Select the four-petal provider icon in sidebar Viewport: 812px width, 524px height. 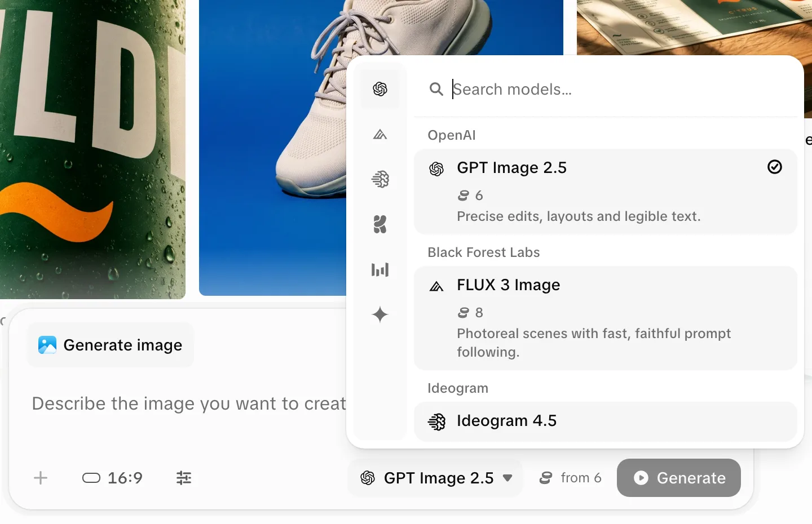tap(380, 224)
